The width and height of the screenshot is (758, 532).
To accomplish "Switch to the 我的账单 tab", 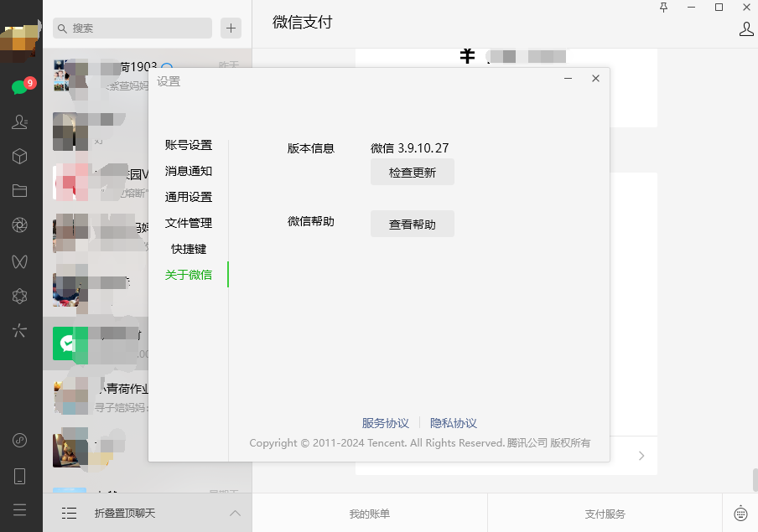I will pyautogui.click(x=369, y=514).
